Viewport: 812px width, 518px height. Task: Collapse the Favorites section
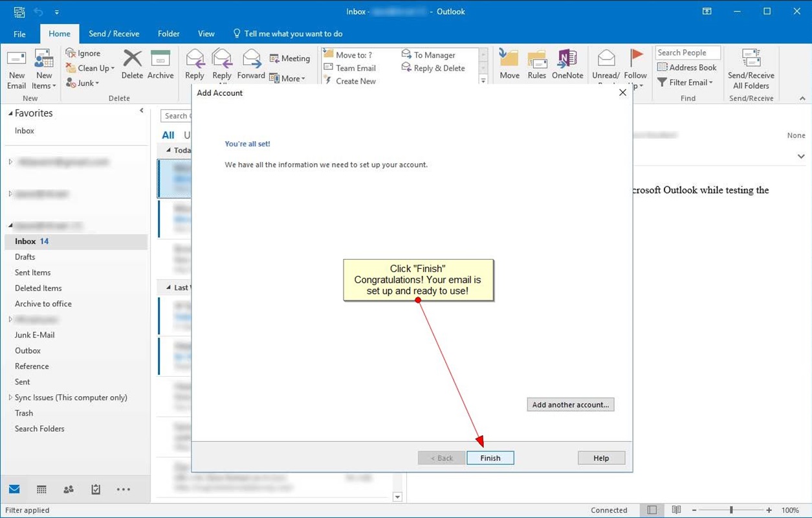pos(10,113)
